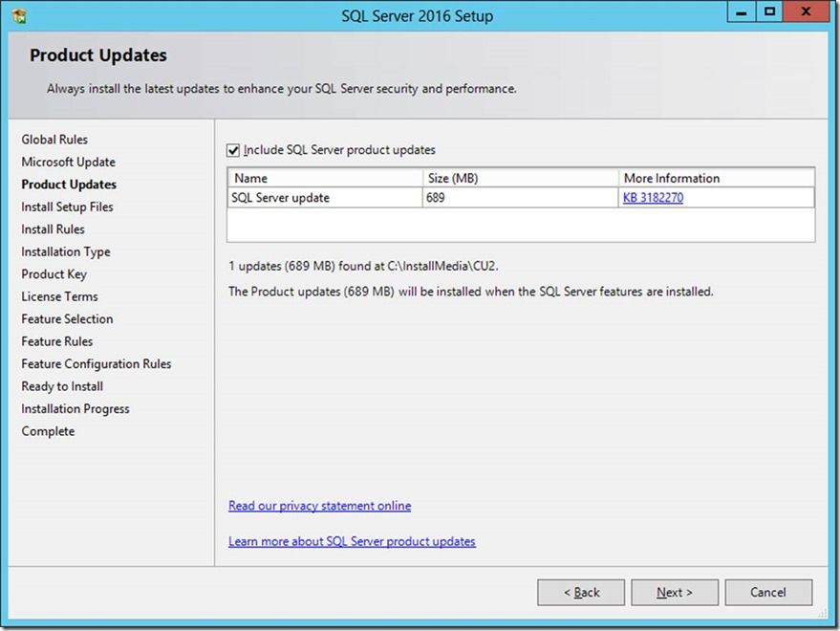Select the Ready to Install step
The image size is (840, 631).
point(62,386)
